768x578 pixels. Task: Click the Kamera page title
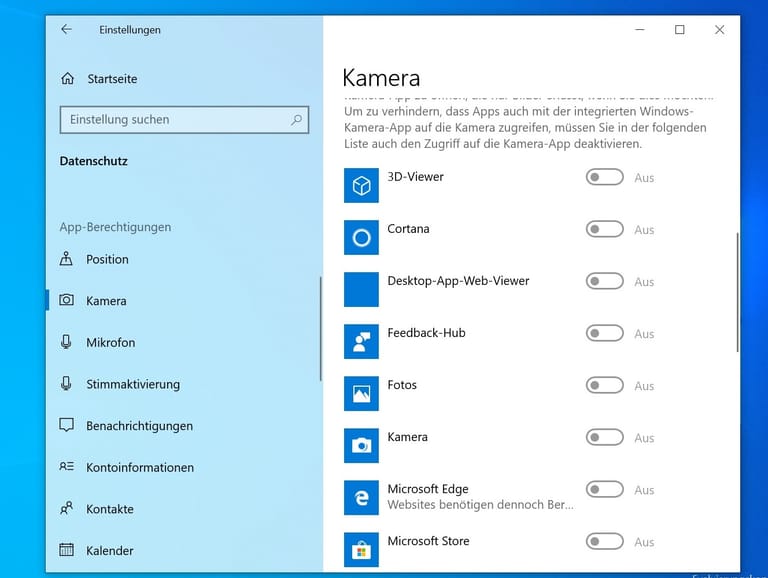tap(381, 78)
